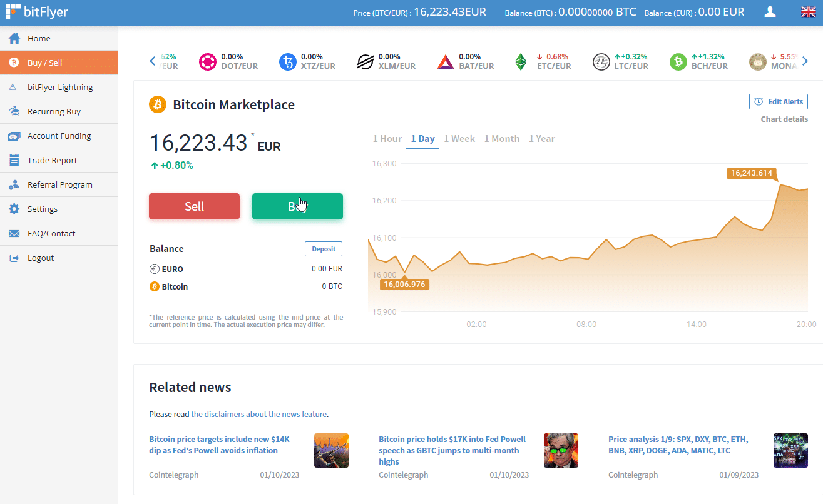Open Settings from sidebar

tap(59, 209)
